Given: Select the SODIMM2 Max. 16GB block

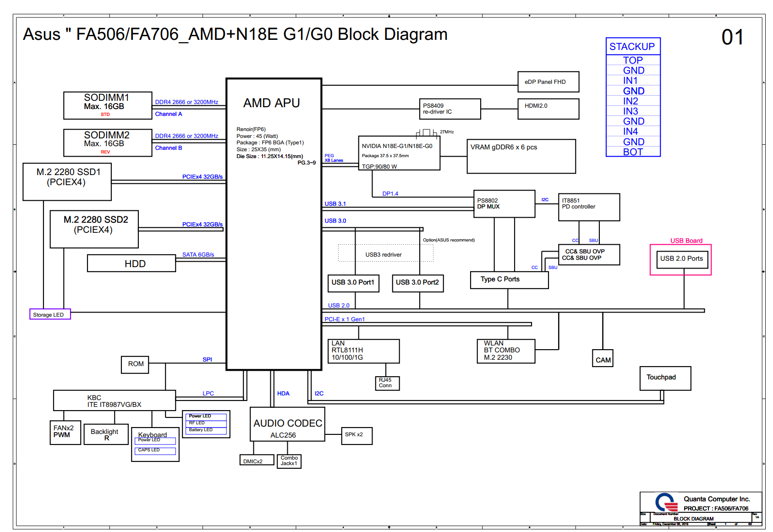Looking at the screenshot, I should click(108, 143).
